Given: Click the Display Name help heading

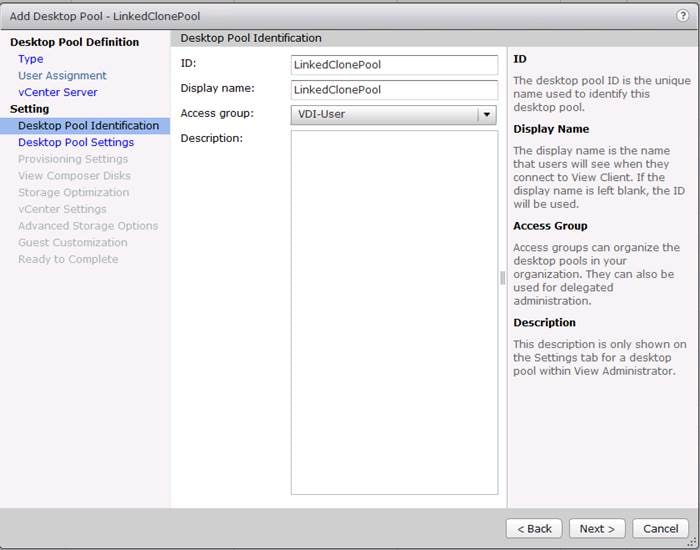Looking at the screenshot, I should click(551, 129).
